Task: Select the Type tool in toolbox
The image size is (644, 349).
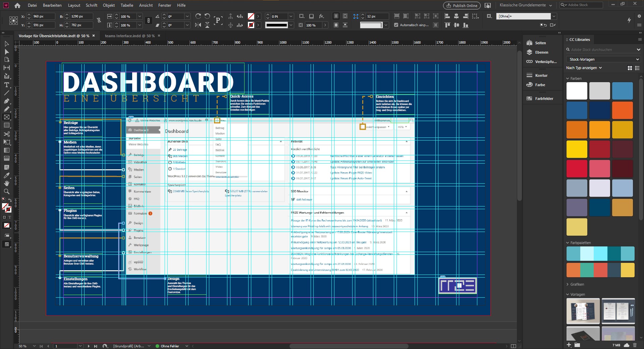Action: [x=6, y=85]
